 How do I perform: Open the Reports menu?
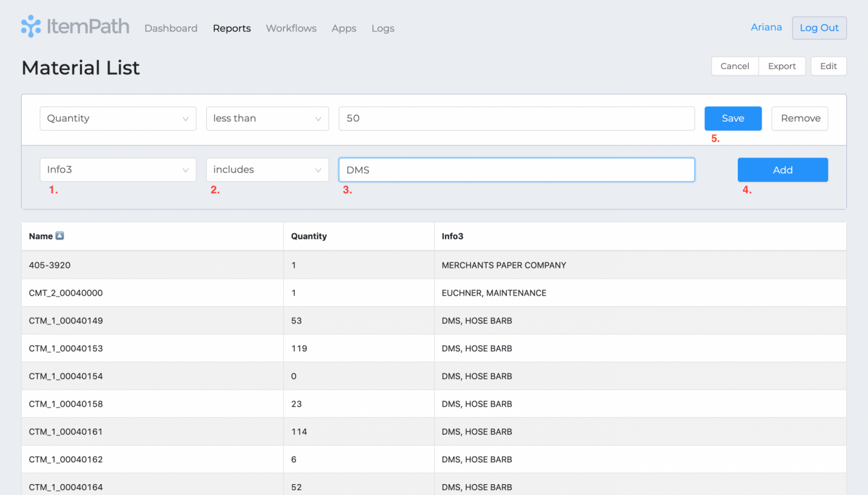click(232, 28)
